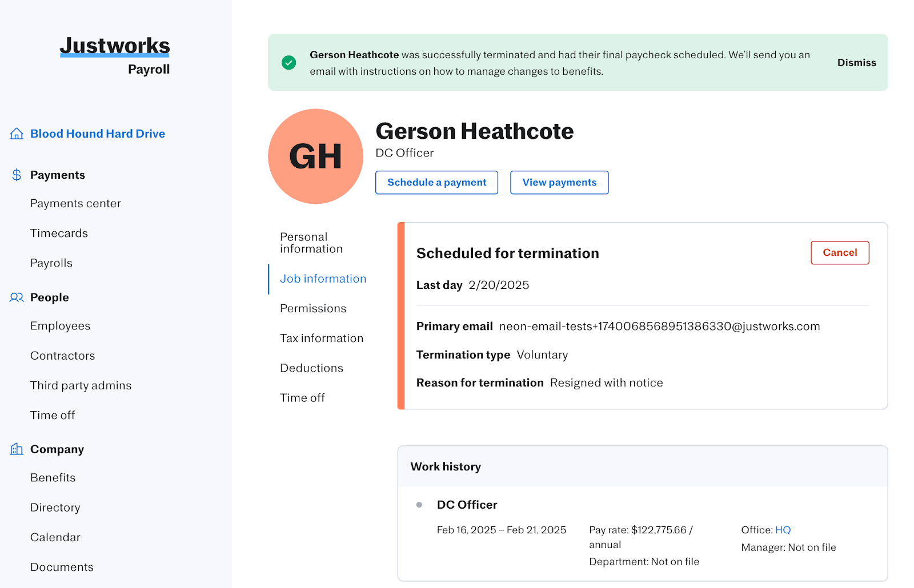
Task: Click the dollar sign Payments icon
Action: click(x=17, y=175)
